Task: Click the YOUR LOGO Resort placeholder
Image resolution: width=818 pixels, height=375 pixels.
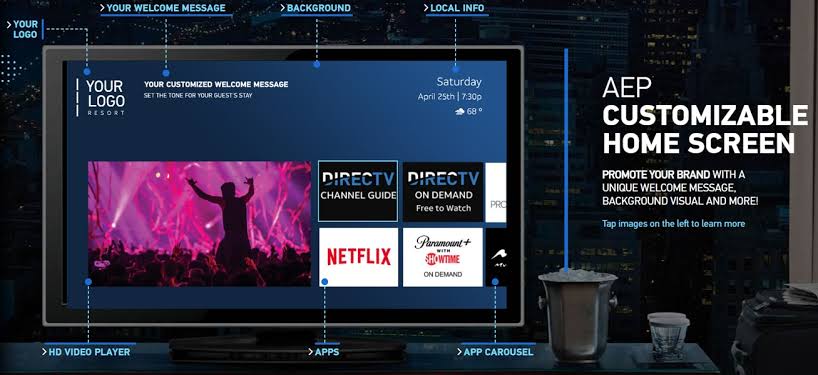Action: pyautogui.click(x=101, y=98)
